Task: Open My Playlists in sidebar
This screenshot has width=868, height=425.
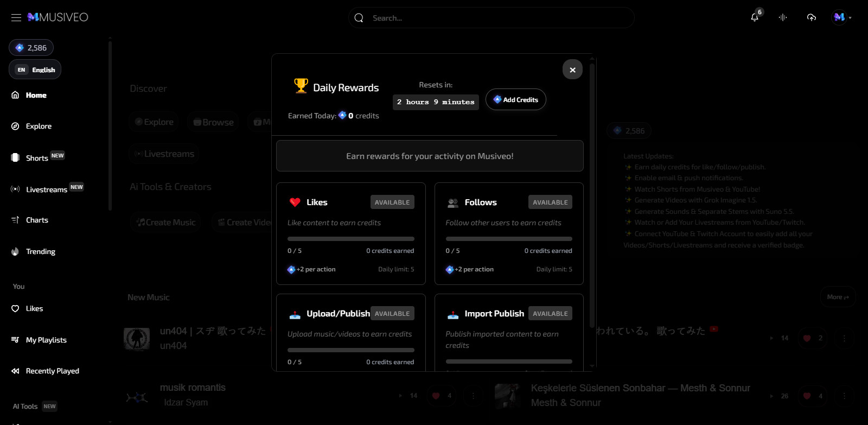Action: coord(46,340)
